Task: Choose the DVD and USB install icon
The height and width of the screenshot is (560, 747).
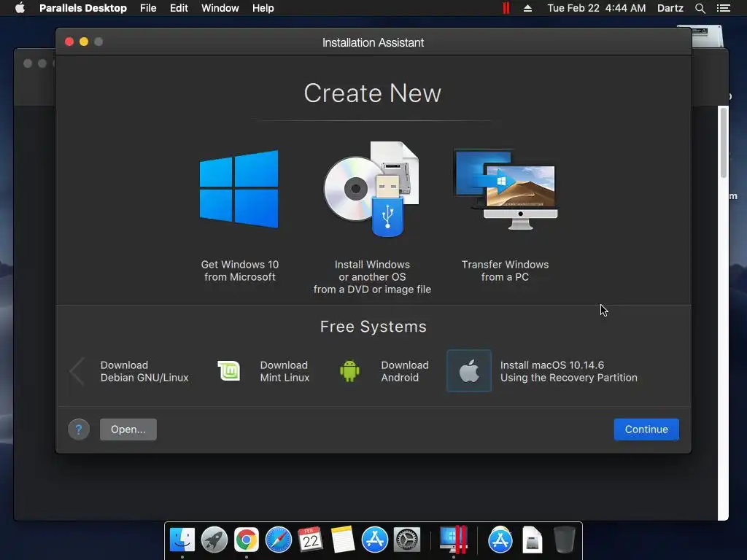Action: 371,189
